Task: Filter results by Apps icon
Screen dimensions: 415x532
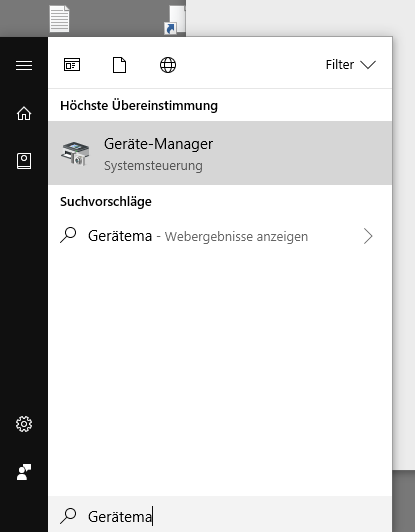Action: (x=72, y=65)
